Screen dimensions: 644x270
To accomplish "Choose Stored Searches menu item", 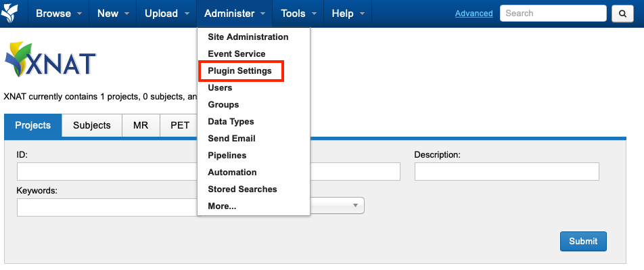I will pos(242,189).
